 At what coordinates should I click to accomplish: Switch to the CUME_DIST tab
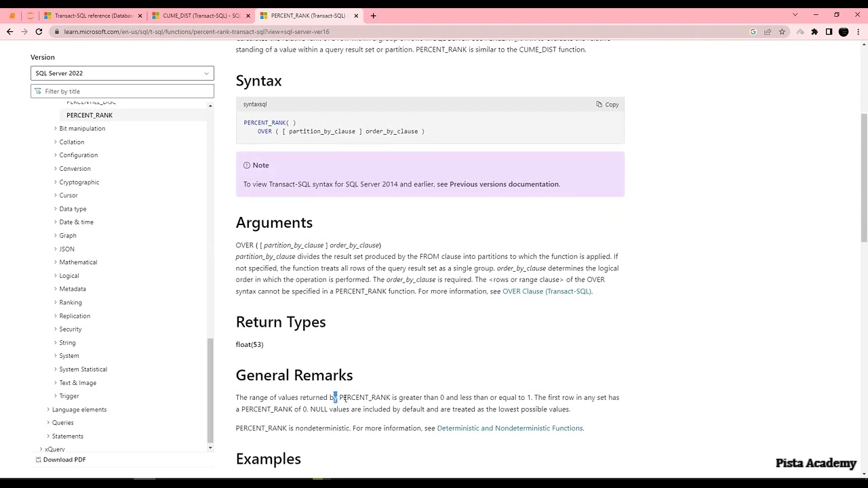click(201, 16)
